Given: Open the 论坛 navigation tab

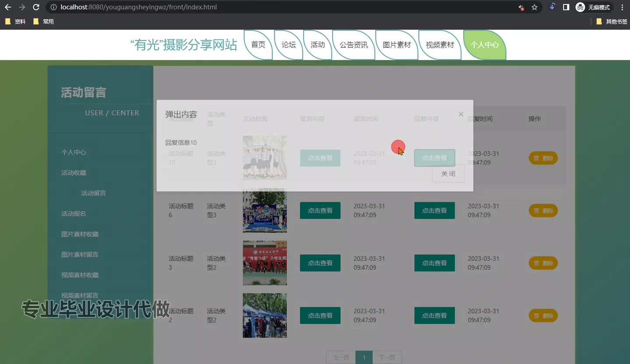Looking at the screenshot, I should tap(289, 45).
